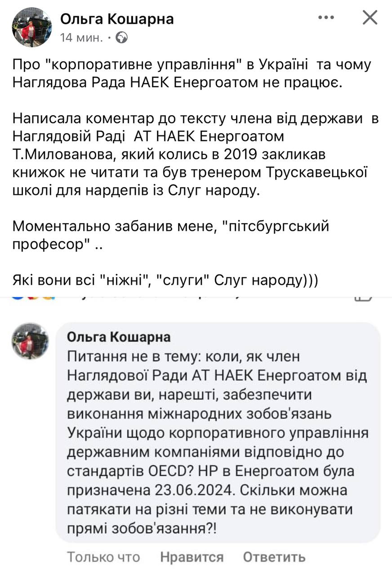The height and width of the screenshot is (576, 392).
Task: Tap the cut-off reactions summary text
Action: tap(157, 299)
